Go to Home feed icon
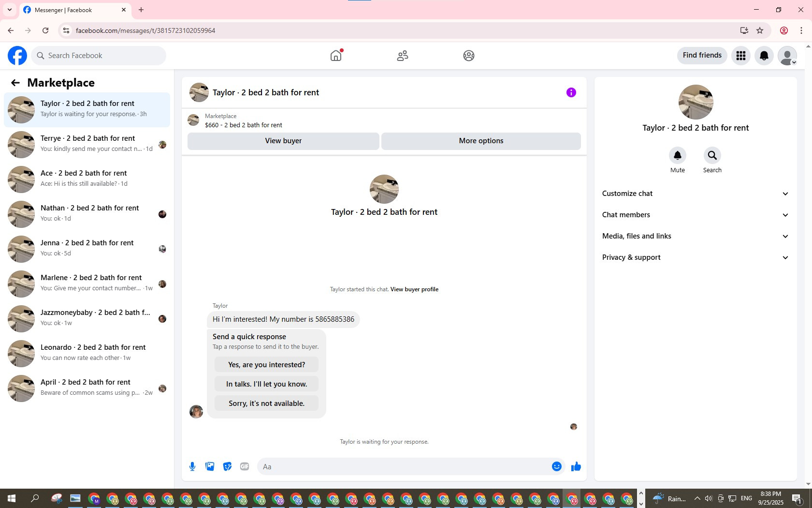Viewport: 812px width, 508px height. point(336,56)
